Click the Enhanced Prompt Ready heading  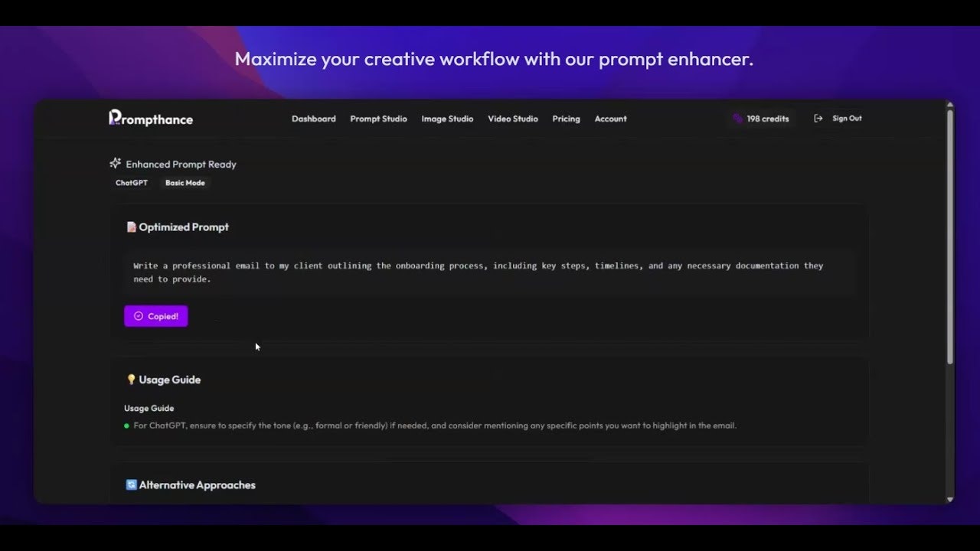(x=181, y=164)
